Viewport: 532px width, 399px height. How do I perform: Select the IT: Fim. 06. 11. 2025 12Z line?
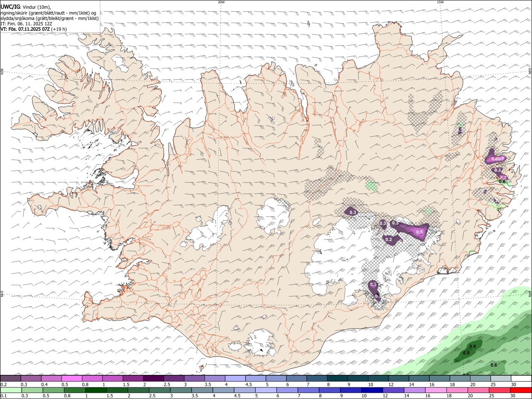point(27,24)
